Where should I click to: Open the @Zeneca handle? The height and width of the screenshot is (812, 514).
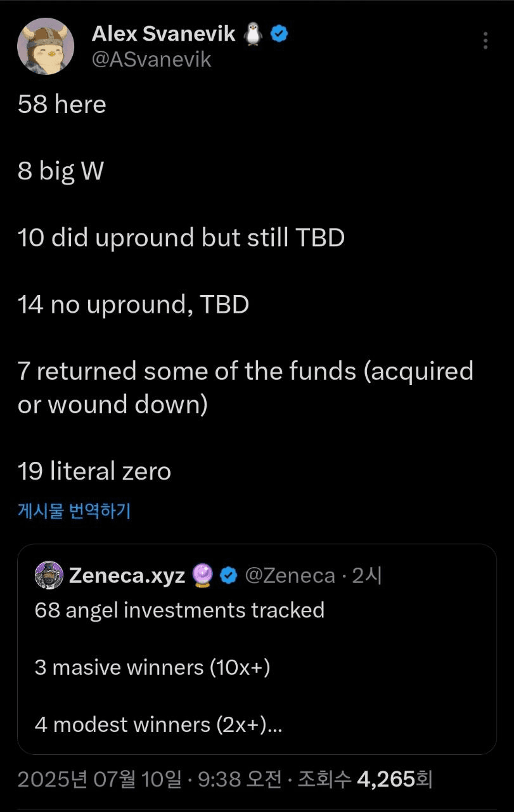click(290, 575)
